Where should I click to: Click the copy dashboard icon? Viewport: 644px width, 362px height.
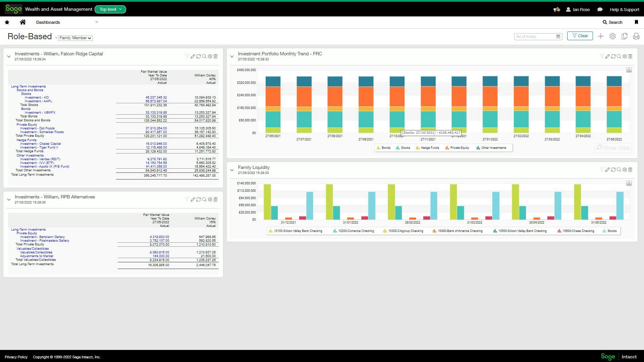pos(624,36)
